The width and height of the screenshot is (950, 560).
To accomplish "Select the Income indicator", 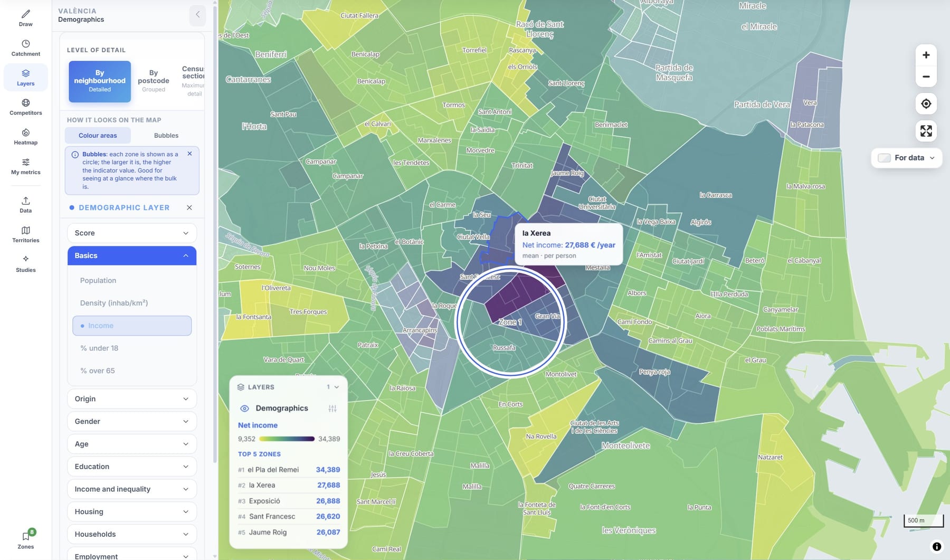I will click(132, 326).
